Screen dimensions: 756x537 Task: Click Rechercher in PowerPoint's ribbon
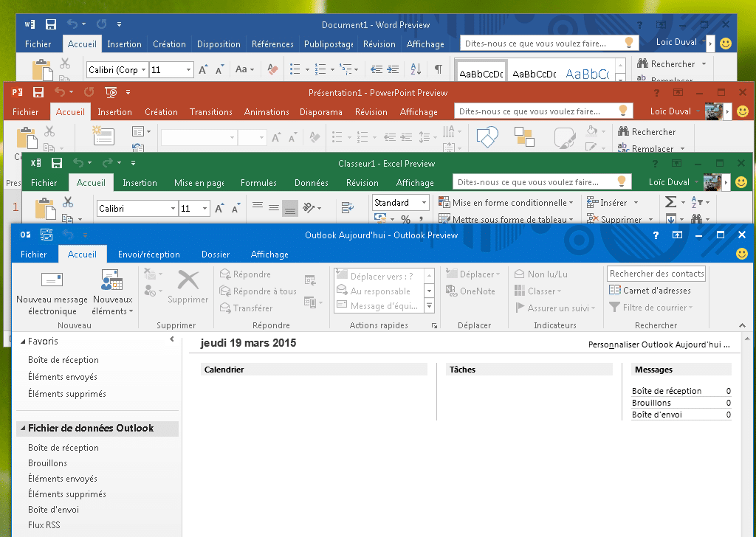(x=647, y=131)
